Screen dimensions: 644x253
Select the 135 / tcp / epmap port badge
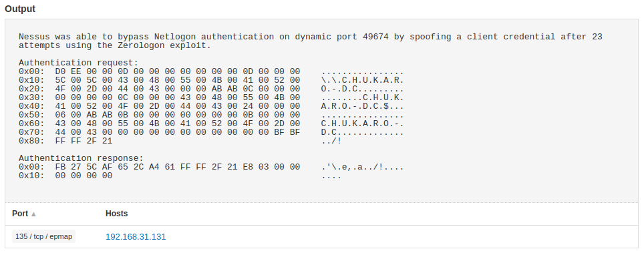[x=44, y=236]
